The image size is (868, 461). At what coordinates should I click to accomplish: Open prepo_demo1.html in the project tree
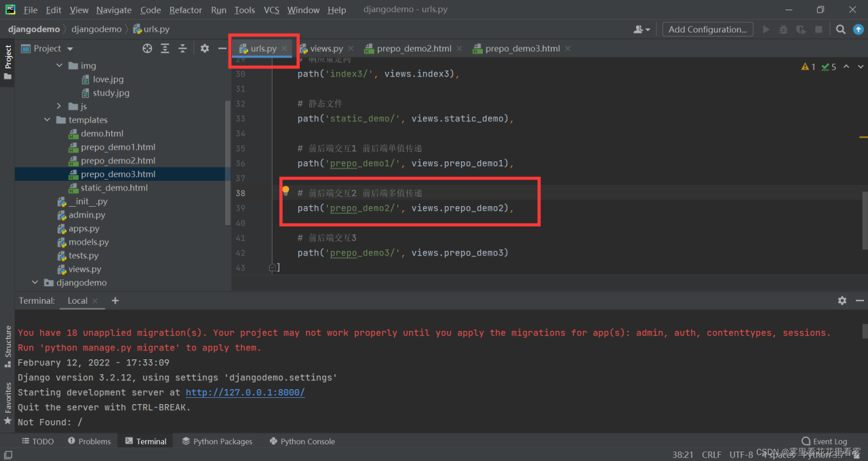tap(117, 147)
